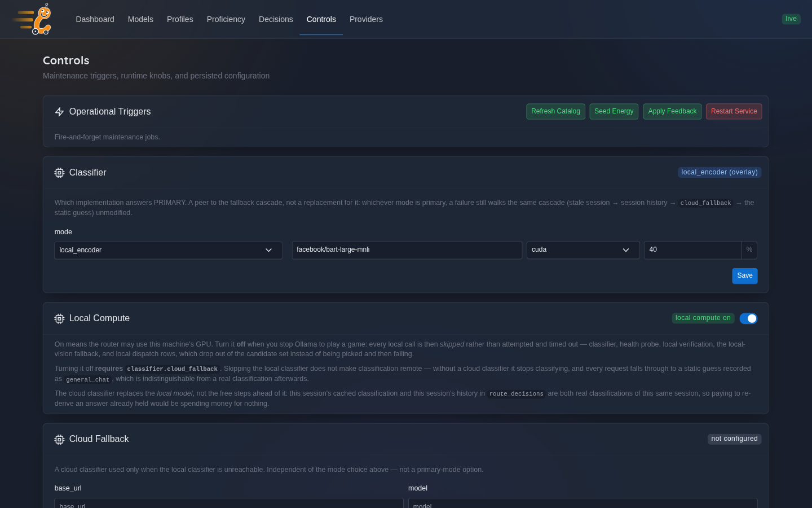Open the Proficiency tab
The image size is (812, 508).
tap(226, 19)
